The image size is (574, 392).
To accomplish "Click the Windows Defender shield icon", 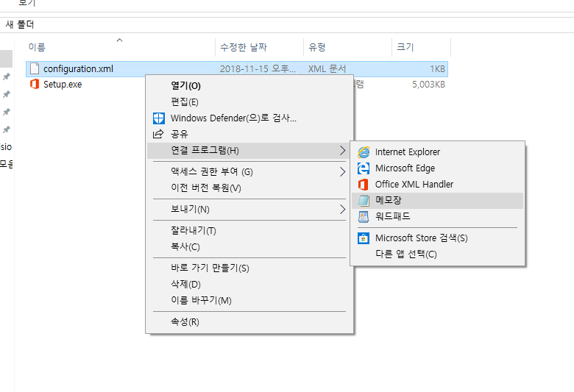I will (158, 118).
